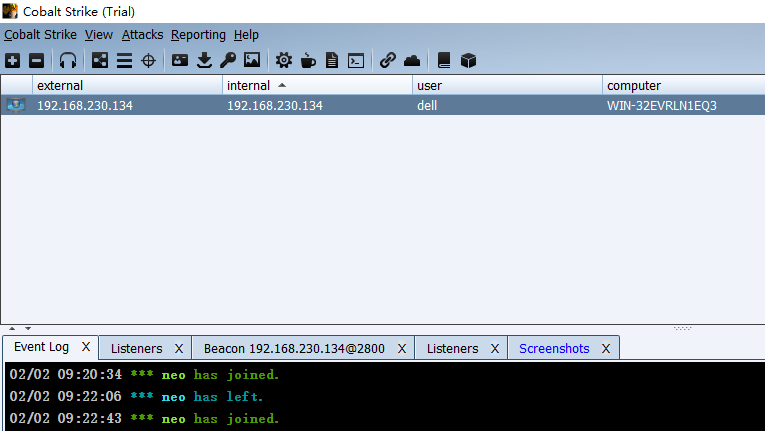
Task: Open MS Office macro attack document icon
Action: (x=332, y=61)
